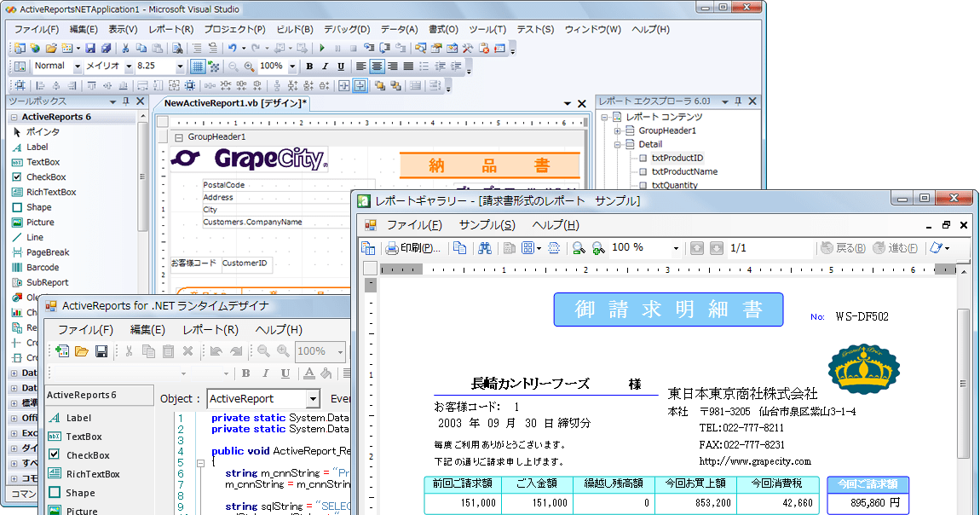Collapse the ActiveReports 6 toolbox group
The image size is (980, 515).
click(14, 117)
